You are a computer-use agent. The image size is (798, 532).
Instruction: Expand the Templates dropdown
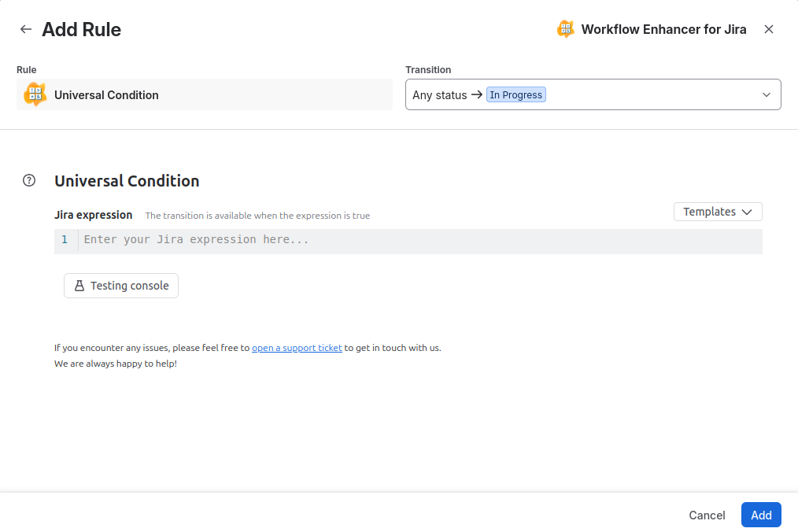tap(718, 212)
